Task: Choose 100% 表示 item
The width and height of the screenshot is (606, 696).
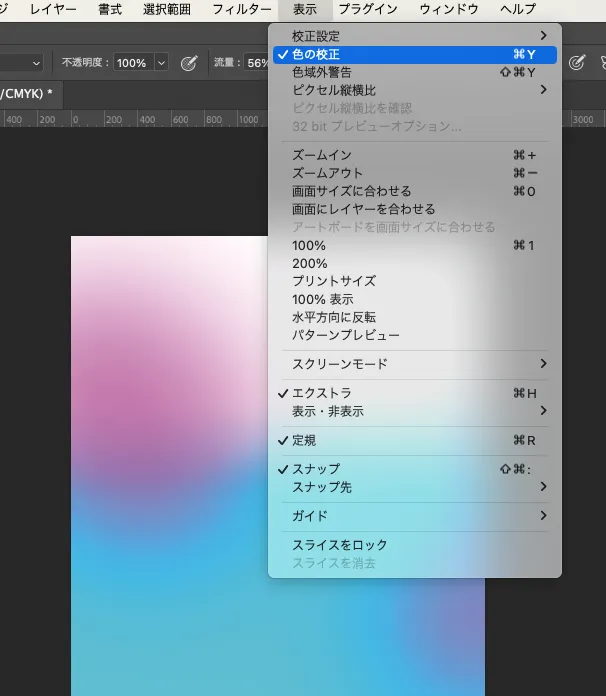Action: click(x=415, y=300)
